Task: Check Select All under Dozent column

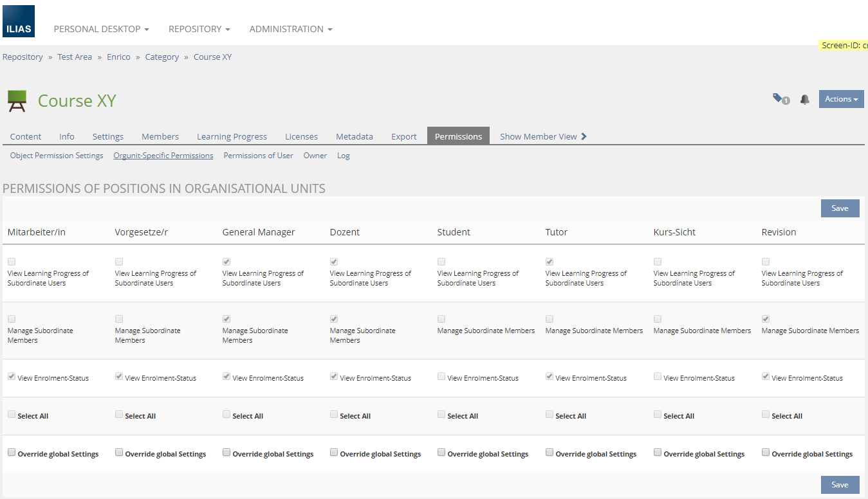Action: 334,415
